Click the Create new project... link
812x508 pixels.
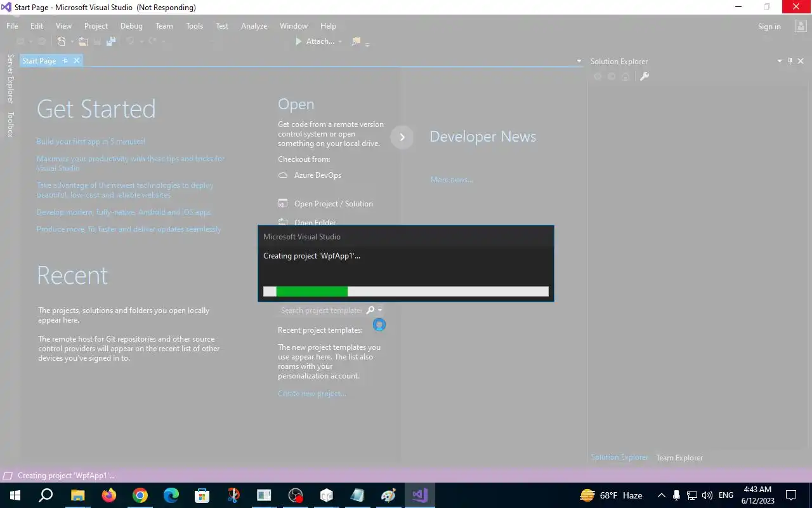tap(312, 394)
